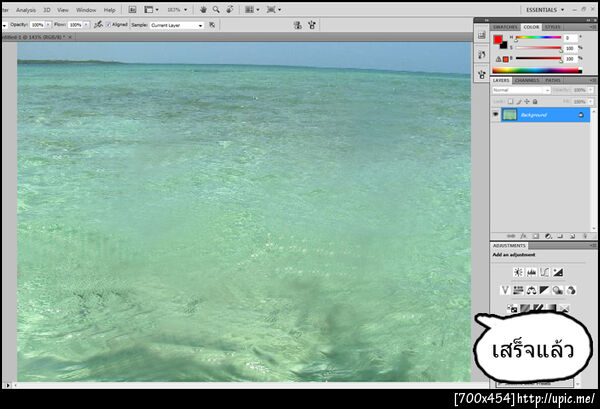Open the Clone Source panel icon in options bar
This screenshot has height=409, width=600.
297,25
